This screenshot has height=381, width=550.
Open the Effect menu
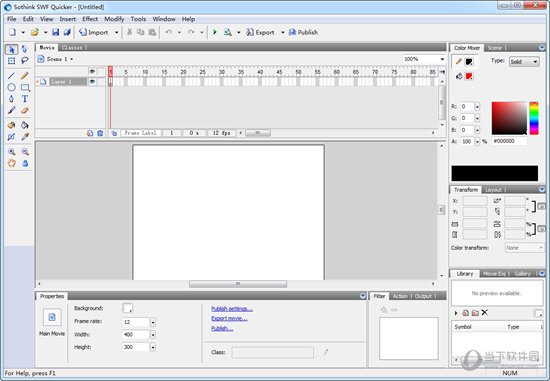[x=90, y=19]
